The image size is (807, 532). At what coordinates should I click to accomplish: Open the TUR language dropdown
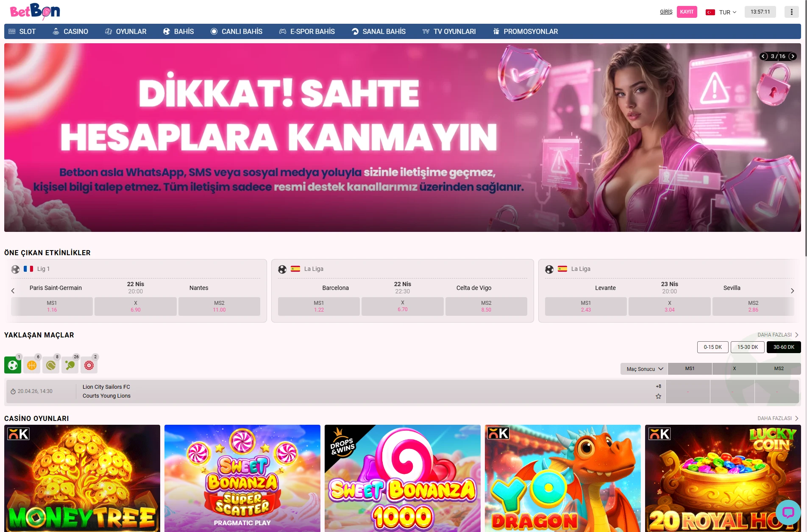(x=721, y=12)
